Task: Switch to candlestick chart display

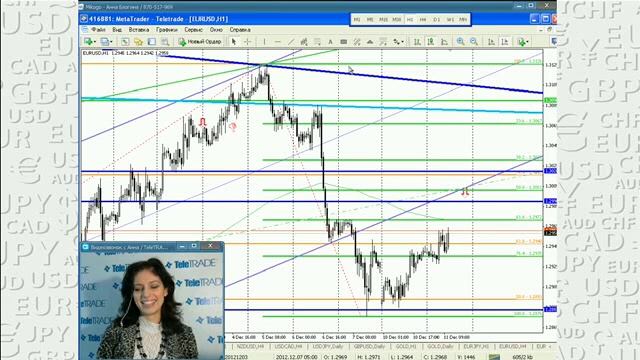Action: pos(431,42)
